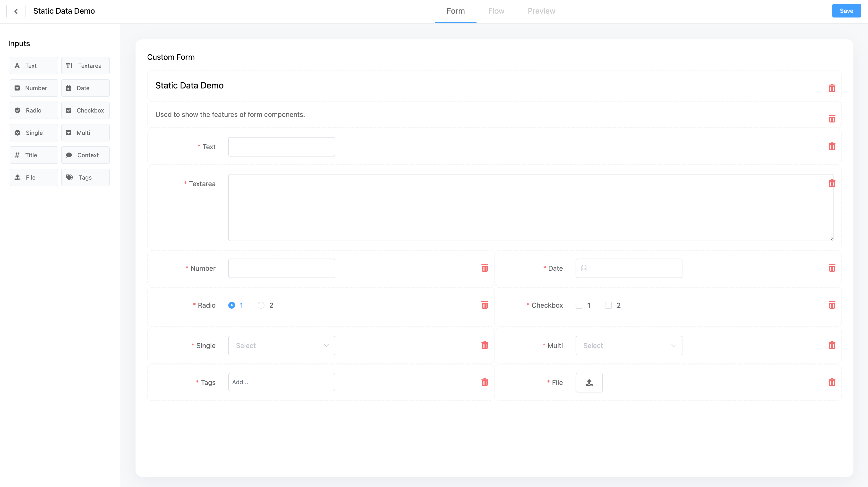Image resolution: width=868 pixels, height=487 pixels.
Task: Click the Save button
Action: 846,11
